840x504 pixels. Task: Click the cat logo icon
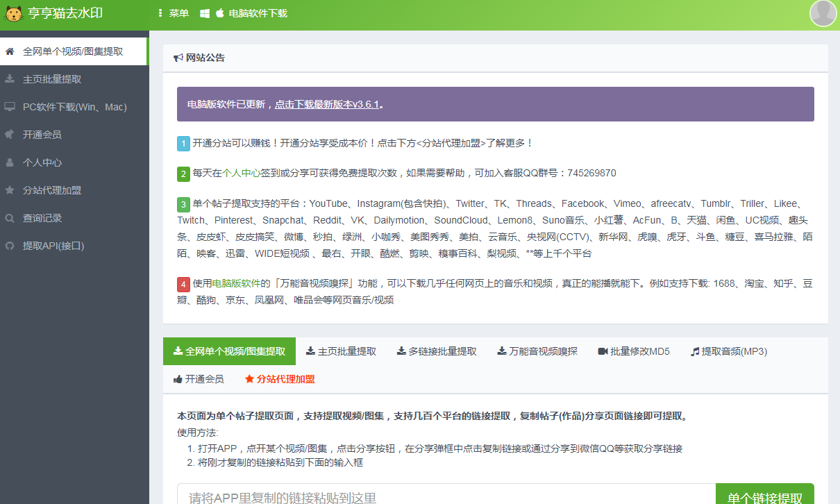14,13
